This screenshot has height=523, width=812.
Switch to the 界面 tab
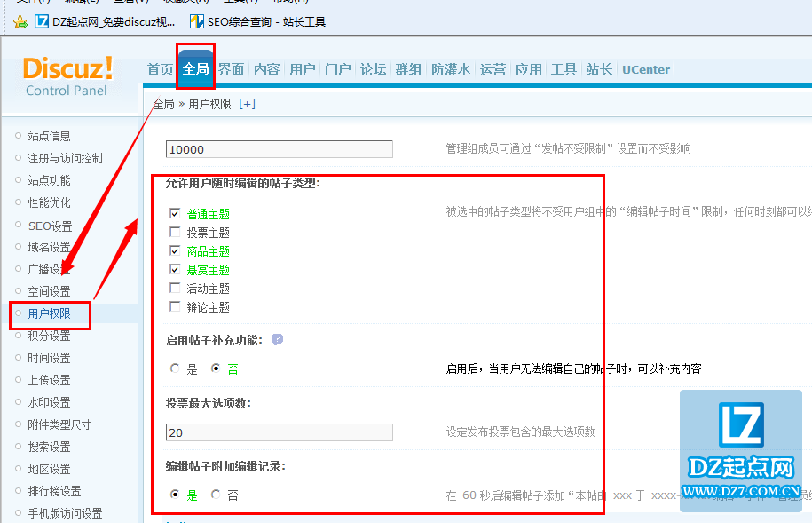tap(231, 69)
